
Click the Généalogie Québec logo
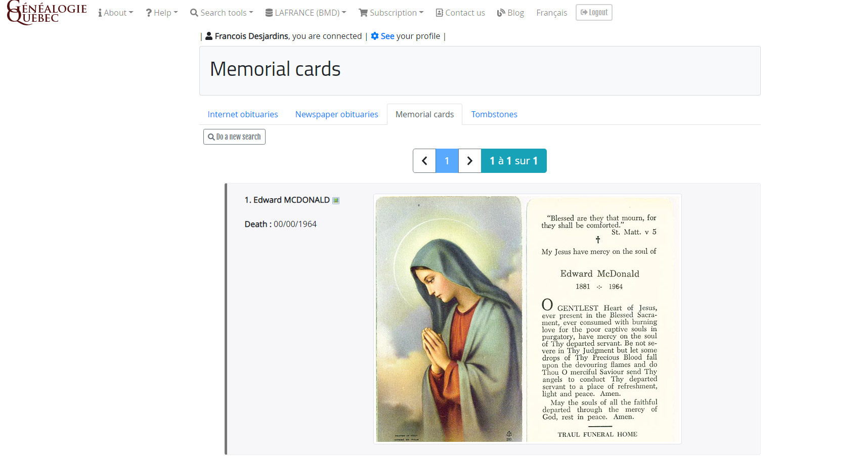click(x=47, y=13)
